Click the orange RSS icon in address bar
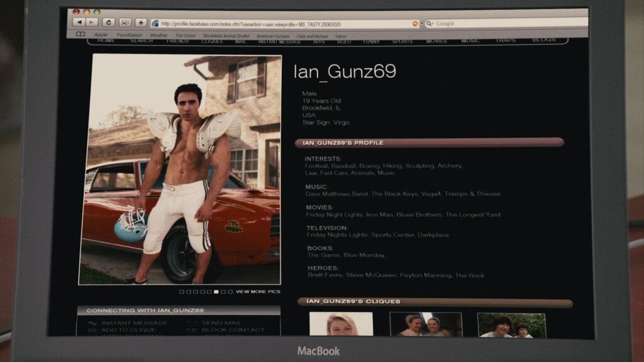The image size is (644, 362). pyautogui.click(x=415, y=23)
